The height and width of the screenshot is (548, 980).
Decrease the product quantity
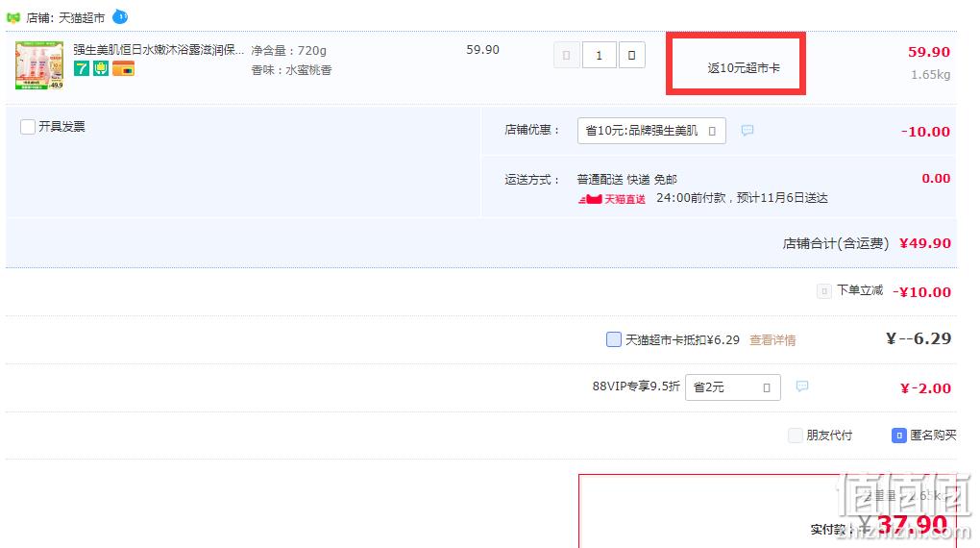pos(567,55)
